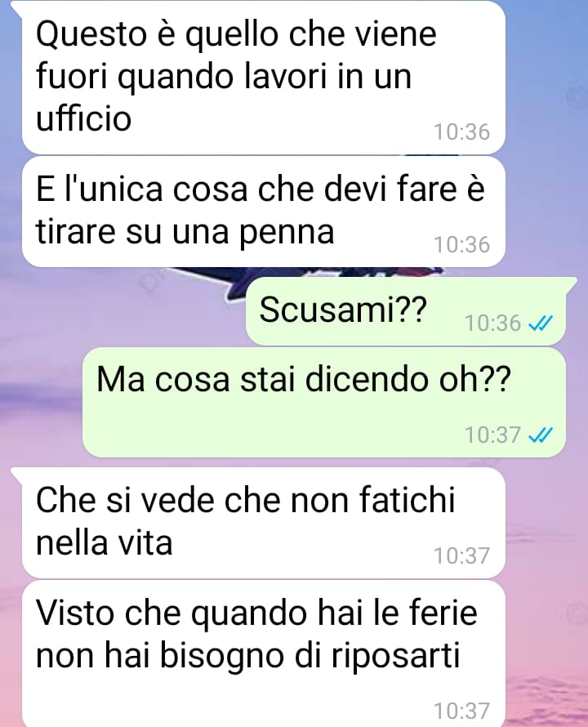Tap the bubble tail of the first received message
The width and height of the screenshot is (588, 727).
[16, 8]
